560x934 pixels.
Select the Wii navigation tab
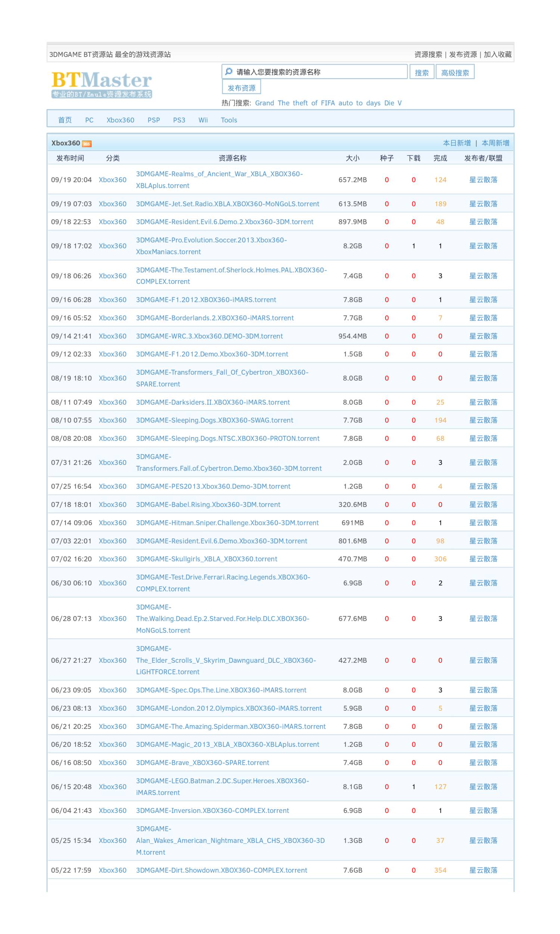[x=203, y=120]
